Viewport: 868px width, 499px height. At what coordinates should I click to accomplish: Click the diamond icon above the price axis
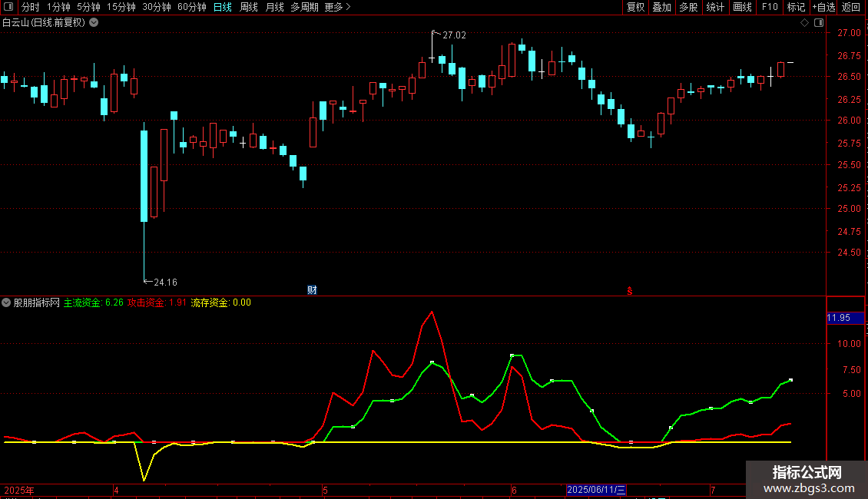(x=805, y=23)
